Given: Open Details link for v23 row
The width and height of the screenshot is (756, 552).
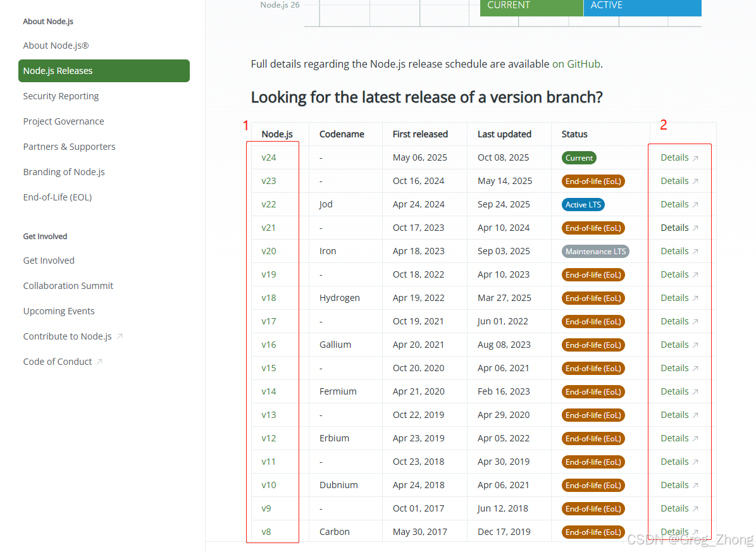Looking at the screenshot, I should click(x=679, y=181).
